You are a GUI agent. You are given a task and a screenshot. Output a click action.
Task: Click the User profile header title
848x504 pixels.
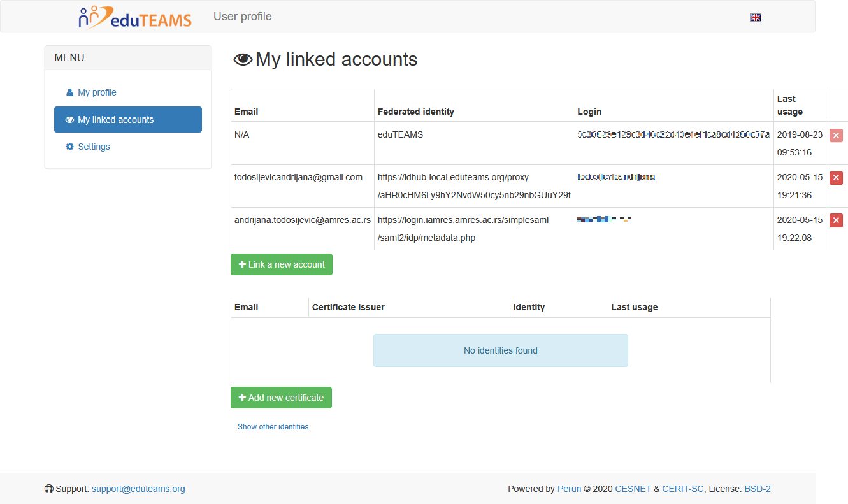[243, 17]
